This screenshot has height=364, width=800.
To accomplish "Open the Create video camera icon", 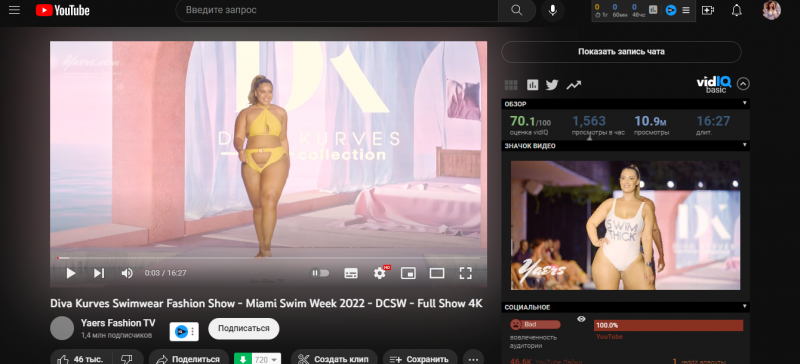I will click(708, 10).
